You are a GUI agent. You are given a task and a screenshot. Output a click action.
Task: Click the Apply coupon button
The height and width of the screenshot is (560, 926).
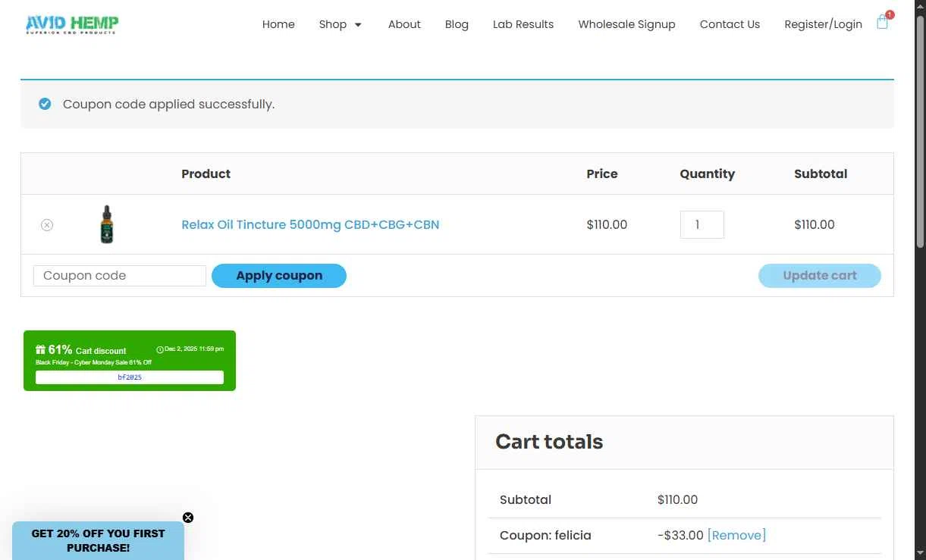(x=279, y=276)
